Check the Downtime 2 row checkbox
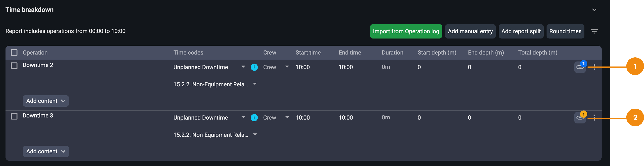 pos(14,66)
